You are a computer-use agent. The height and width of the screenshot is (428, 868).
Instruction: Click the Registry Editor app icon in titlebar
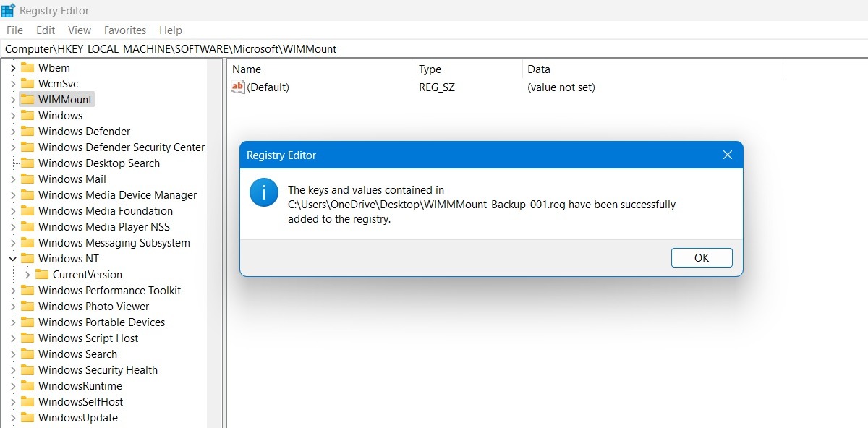click(x=8, y=10)
